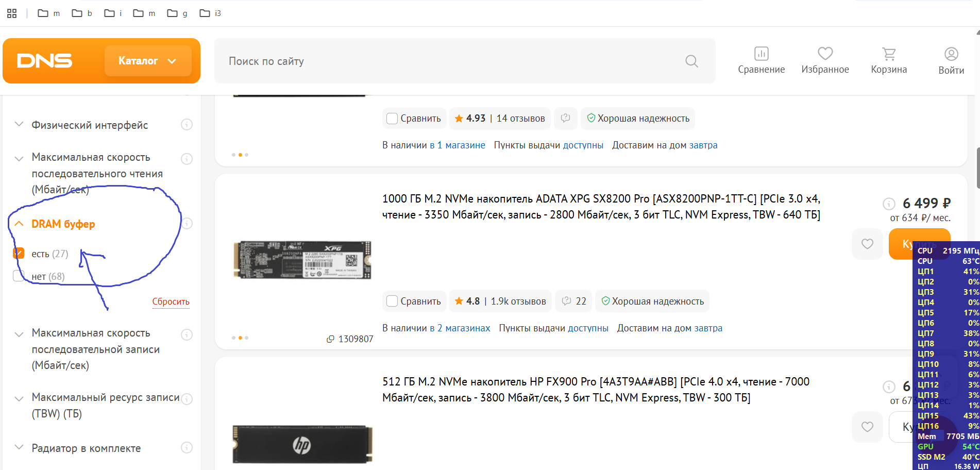Viewport: 980px width, 470px height.
Task: Expand max sequential write speed filter
Action: 19,334
